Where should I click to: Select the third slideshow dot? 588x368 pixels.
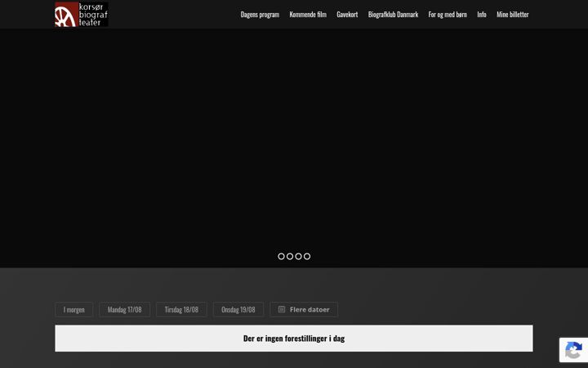tap(299, 257)
